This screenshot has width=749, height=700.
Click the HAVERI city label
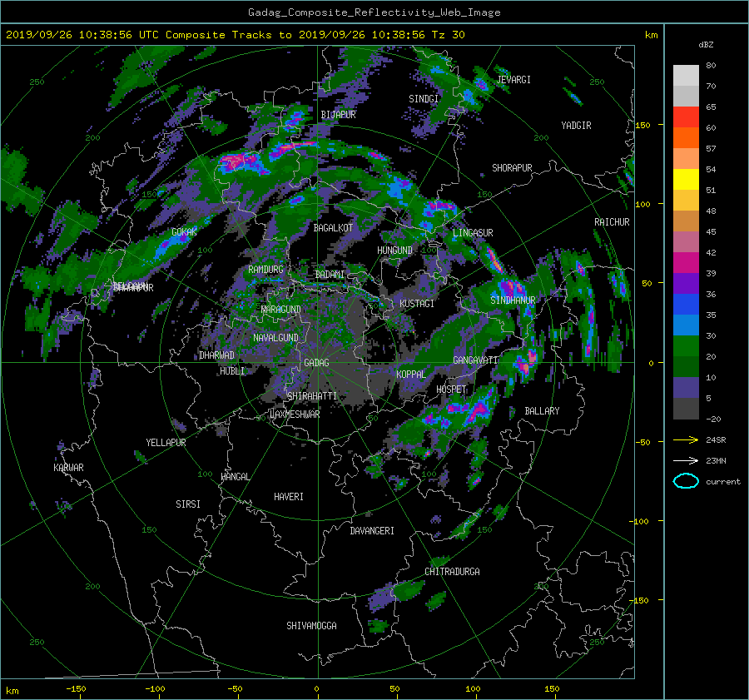[289, 497]
